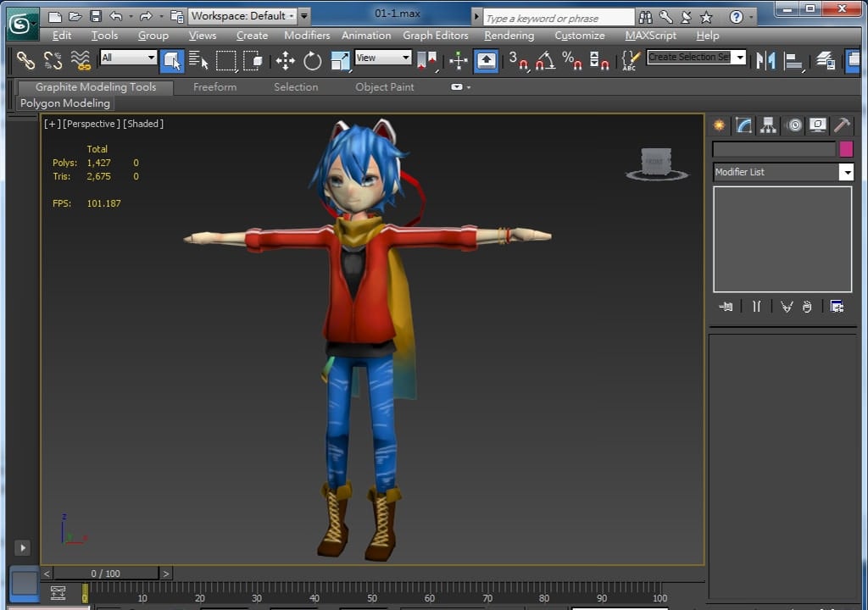
Task: Click the Shaded viewport label
Action: (143, 124)
